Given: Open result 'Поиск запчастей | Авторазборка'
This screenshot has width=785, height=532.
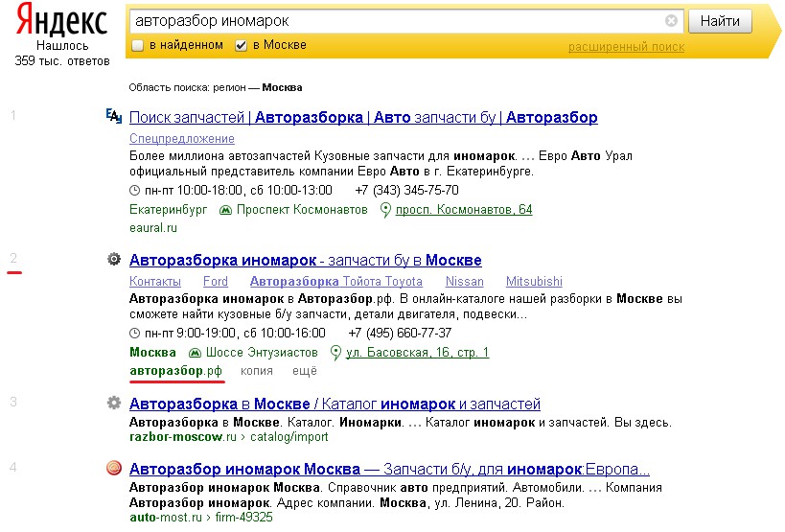Looking at the screenshot, I should 363,117.
